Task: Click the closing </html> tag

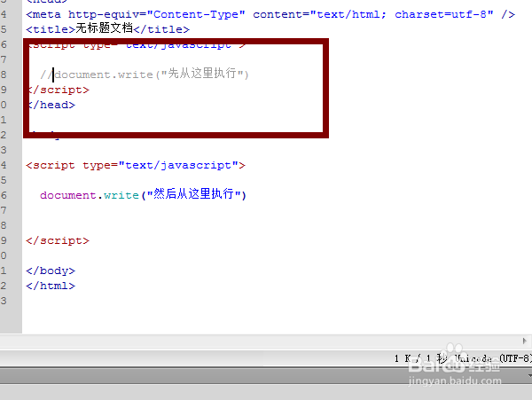Action: [51, 286]
